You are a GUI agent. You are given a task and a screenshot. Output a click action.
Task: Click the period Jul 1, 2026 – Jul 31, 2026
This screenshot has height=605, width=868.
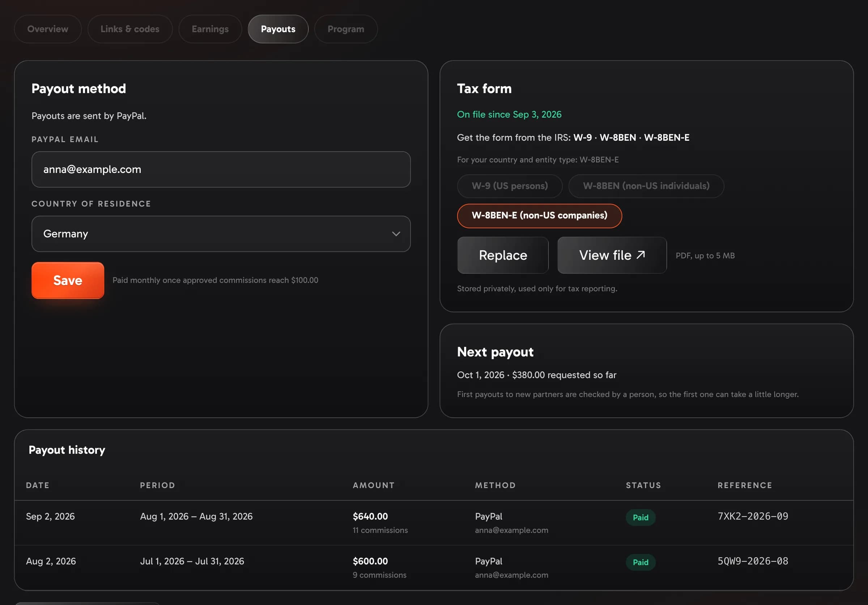(x=192, y=561)
